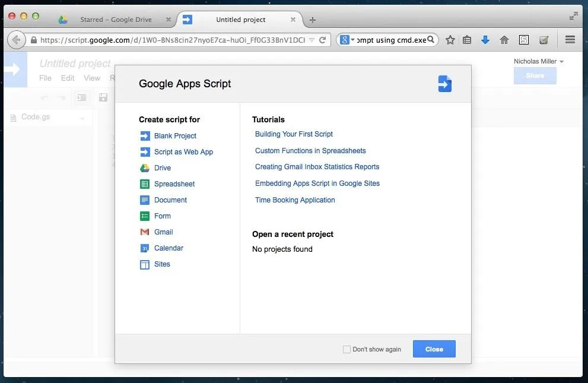Click the browser back arrow button
Screen dimensions: 588x383
click(16, 40)
